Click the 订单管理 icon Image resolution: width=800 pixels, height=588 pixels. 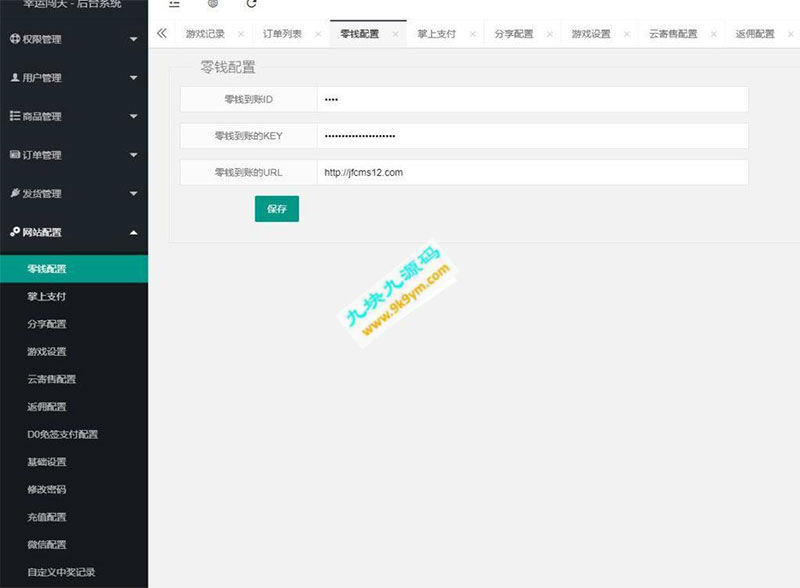(15, 155)
